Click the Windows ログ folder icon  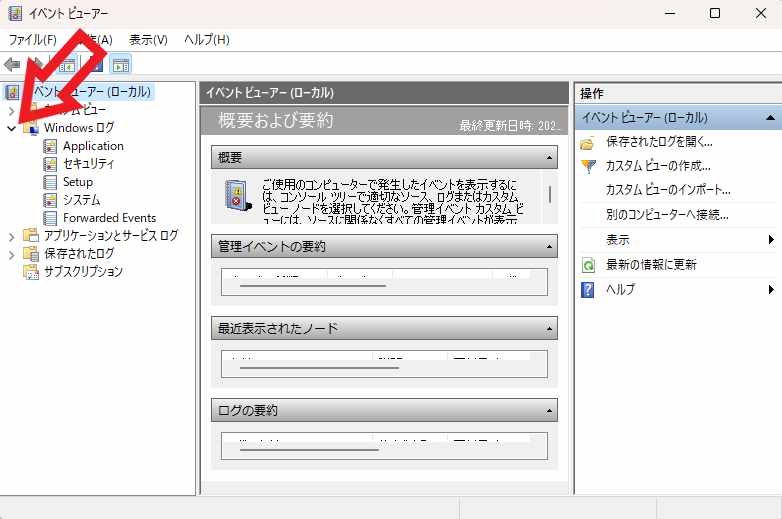[31, 128]
